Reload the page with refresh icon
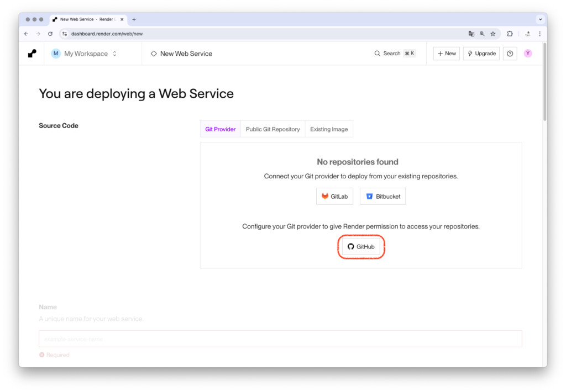This screenshot has width=566, height=392. click(x=50, y=34)
